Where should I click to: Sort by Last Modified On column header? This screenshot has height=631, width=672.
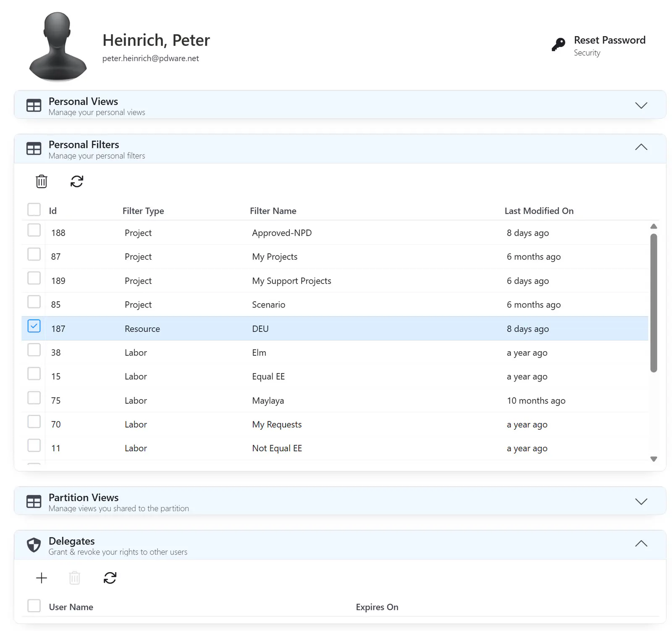click(x=539, y=211)
